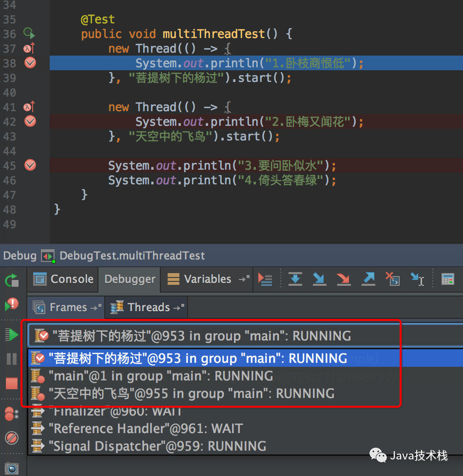Toggle breakpoint on line 42

coord(30,121)
